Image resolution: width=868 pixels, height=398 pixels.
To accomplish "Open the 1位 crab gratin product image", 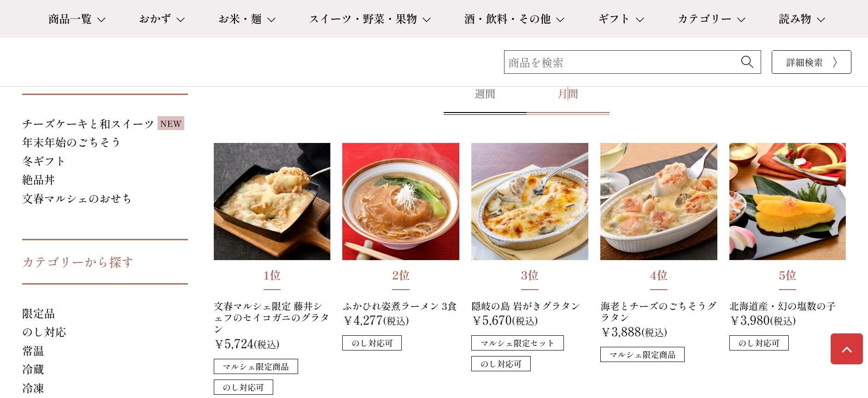I will [x=272, y=202].
